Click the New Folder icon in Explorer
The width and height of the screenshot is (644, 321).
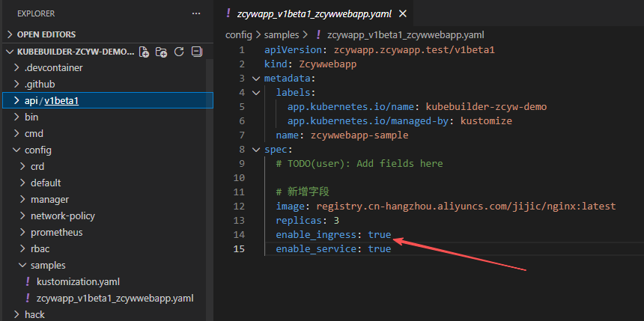(162, 52)
